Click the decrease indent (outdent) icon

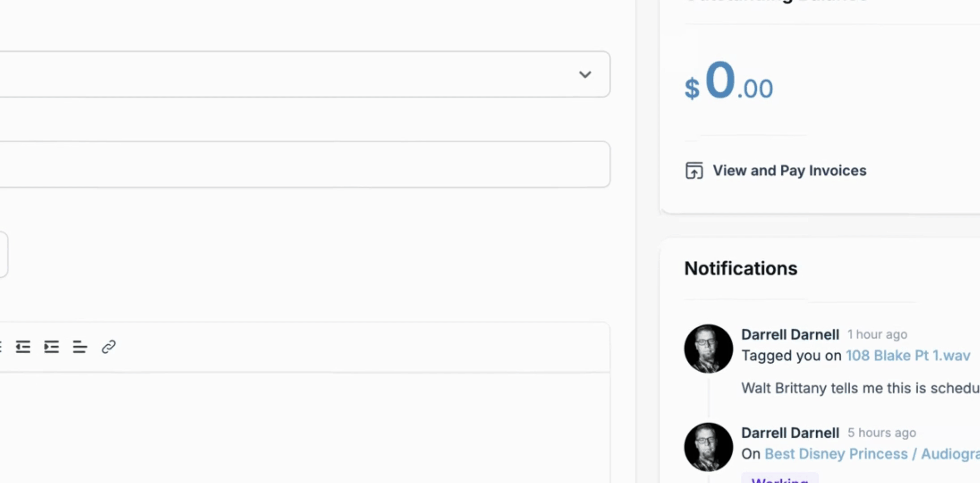[23, 347]
